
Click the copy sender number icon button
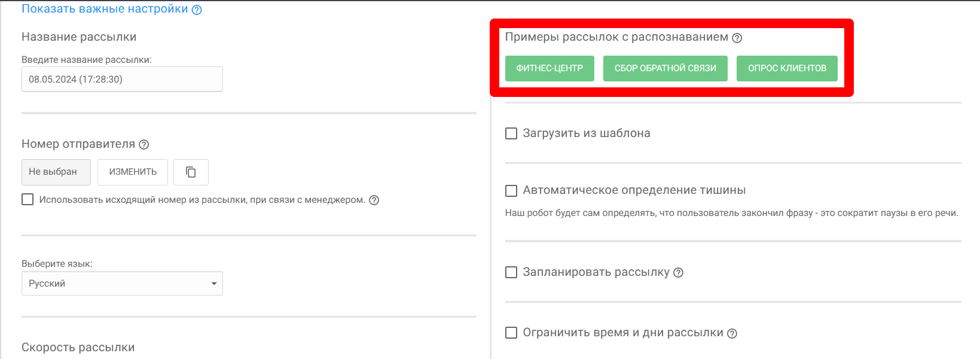click(x=191, y=172)
